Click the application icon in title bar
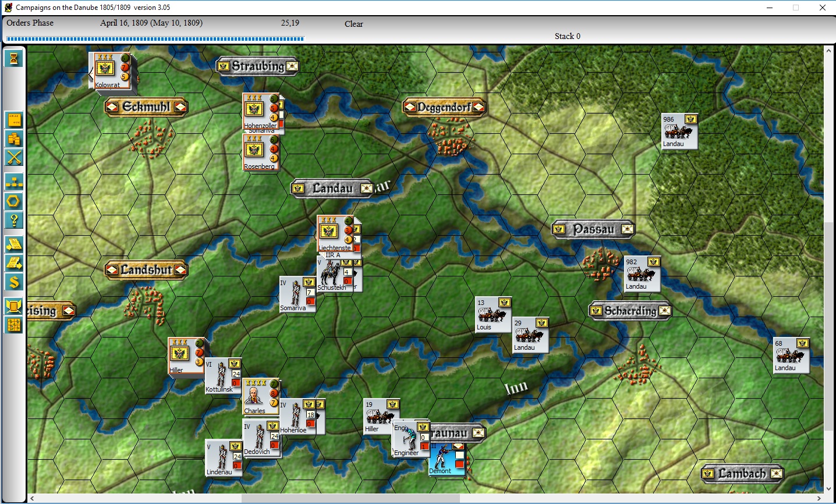 click(x=8, y=8)
